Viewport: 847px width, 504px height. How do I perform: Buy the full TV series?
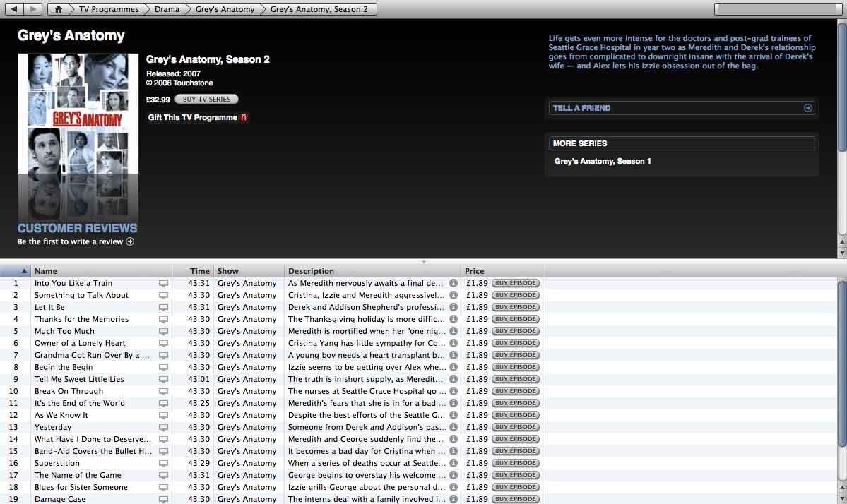(206, 100)
